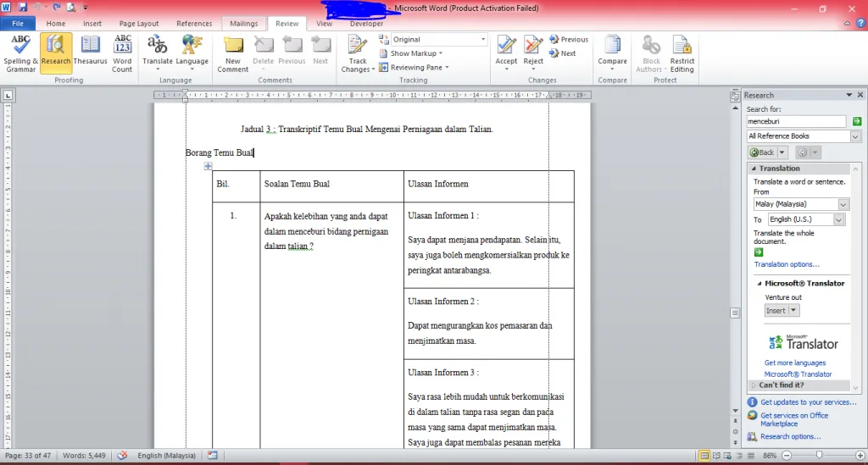Click the Save icon in quick access toolbar
Image resolution: width=868 pixels, height=465 pixels.
(23, 8)
